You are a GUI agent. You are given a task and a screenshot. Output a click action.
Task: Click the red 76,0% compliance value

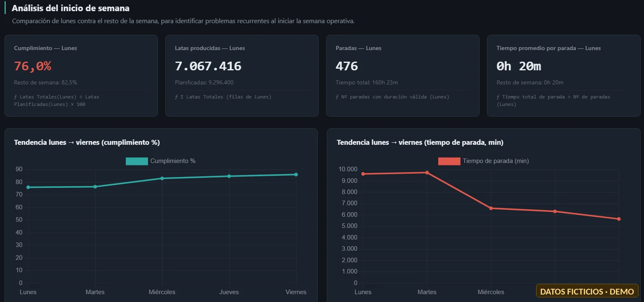pos(33,66)
